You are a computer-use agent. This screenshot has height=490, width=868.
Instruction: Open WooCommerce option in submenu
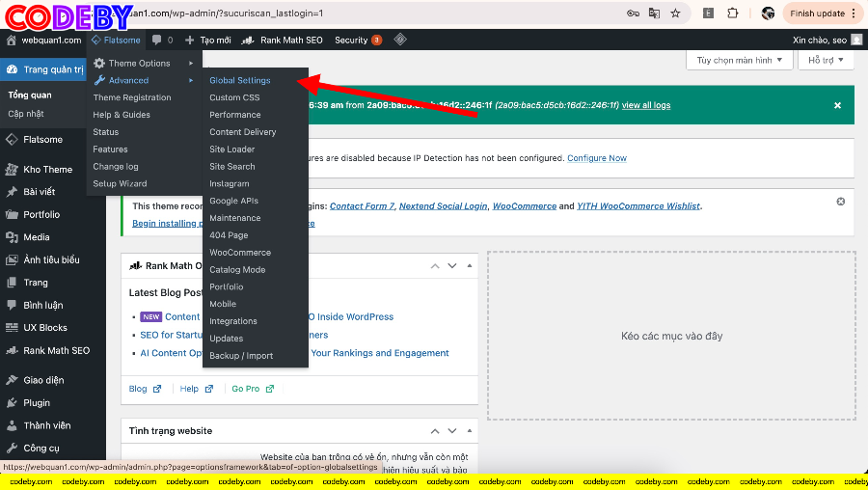click(x=240, y=252)
